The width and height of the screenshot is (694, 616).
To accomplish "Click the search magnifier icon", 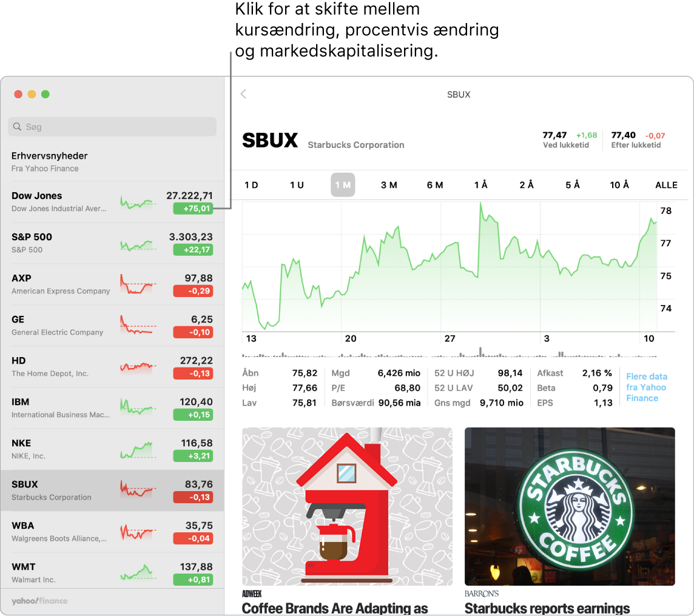I will point(17,127).
